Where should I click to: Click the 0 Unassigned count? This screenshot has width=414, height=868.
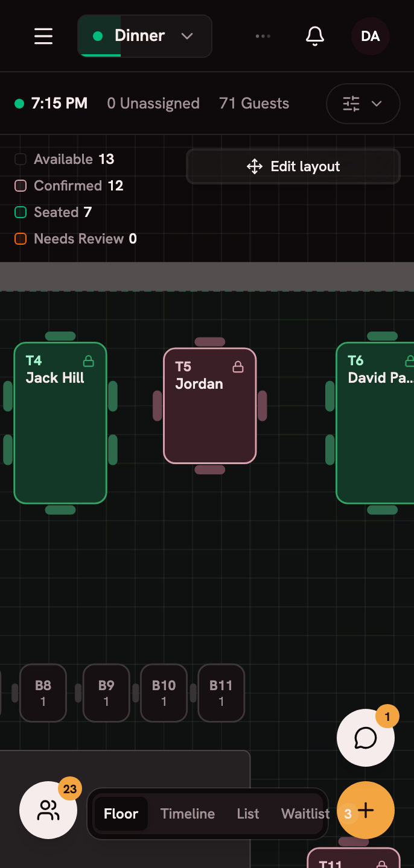click(x=153, y=104)
